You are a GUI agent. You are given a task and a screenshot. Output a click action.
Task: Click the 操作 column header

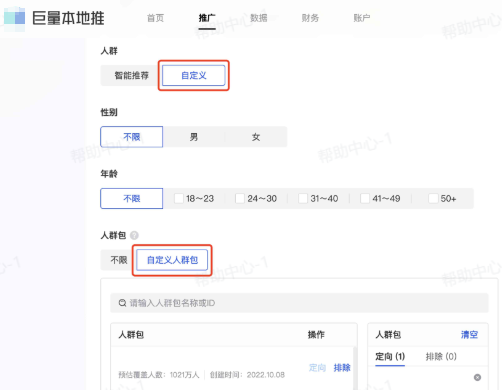[316, 335]
